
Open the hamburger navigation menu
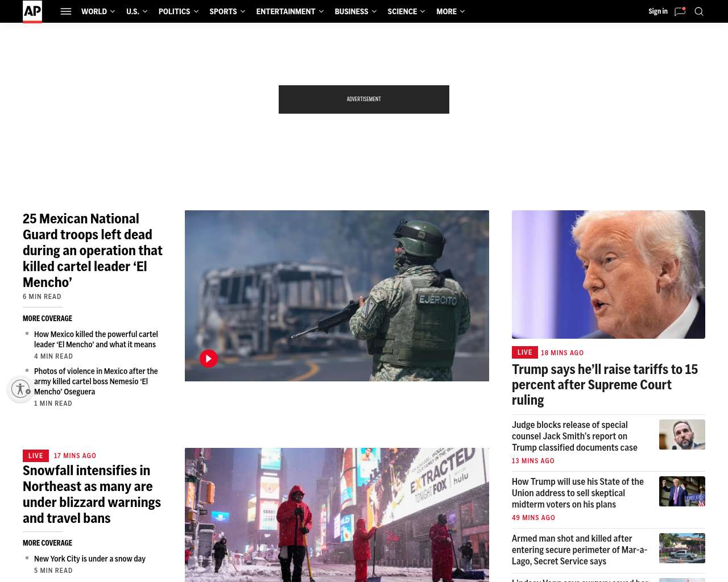[x=66, y=11]
